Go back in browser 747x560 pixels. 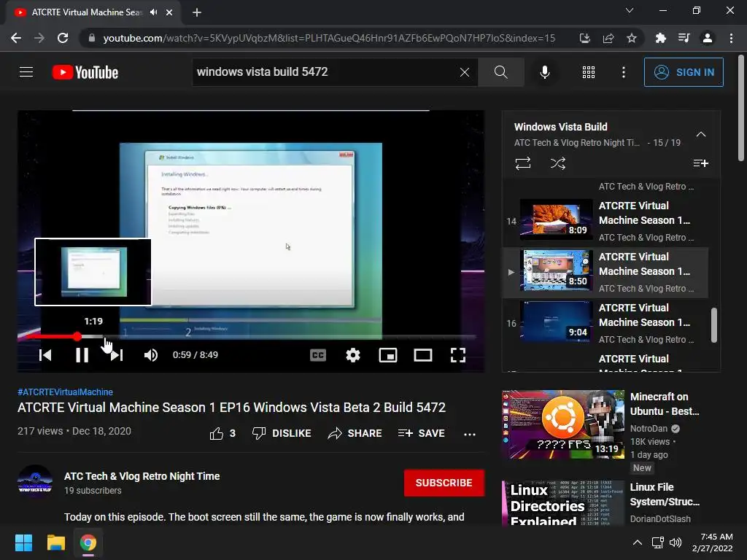[x=16, y=38]
